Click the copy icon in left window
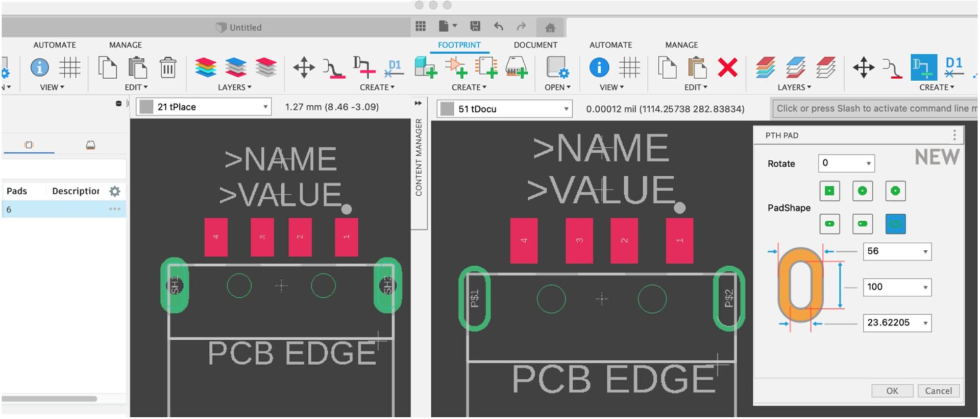 (107, 67)
